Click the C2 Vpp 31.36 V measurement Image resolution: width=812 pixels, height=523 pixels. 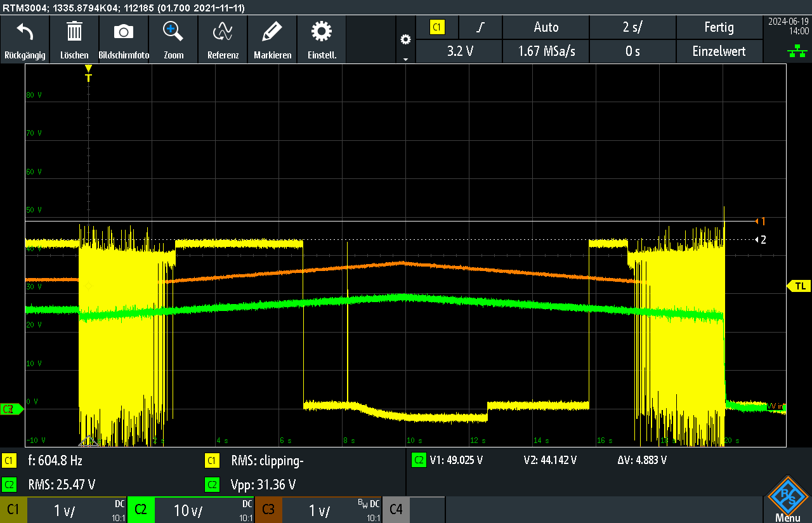click(263, 485)
